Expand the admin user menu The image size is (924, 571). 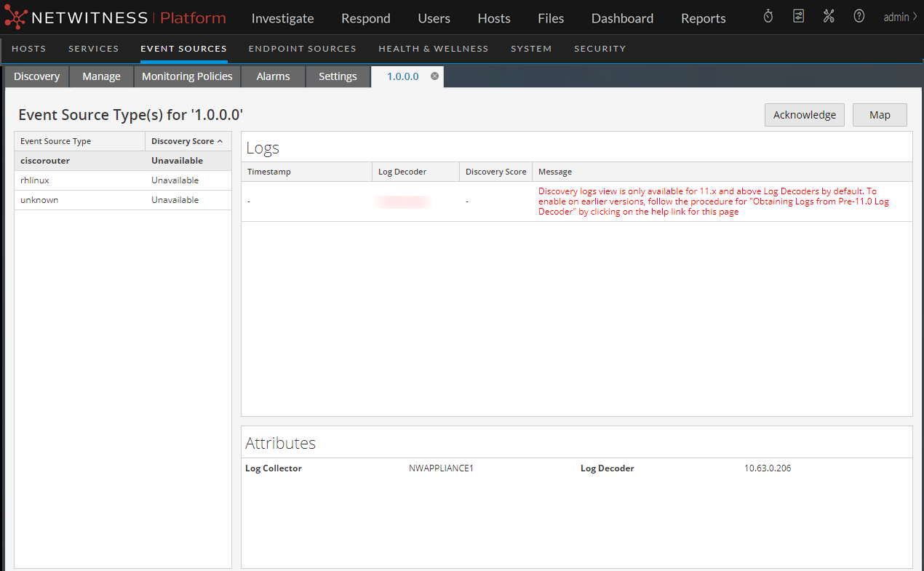pos(899,17)
